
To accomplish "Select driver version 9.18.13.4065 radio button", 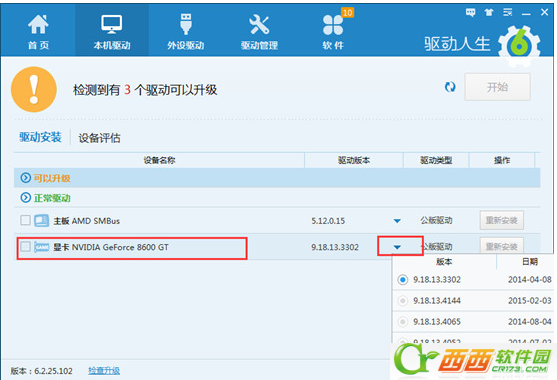I will 402,322.
